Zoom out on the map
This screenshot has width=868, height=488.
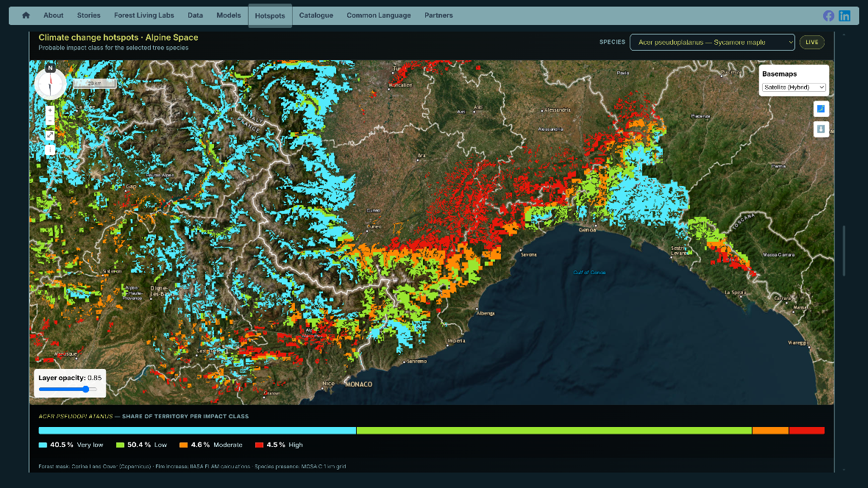pyautogui.click(x=50, y=121)
